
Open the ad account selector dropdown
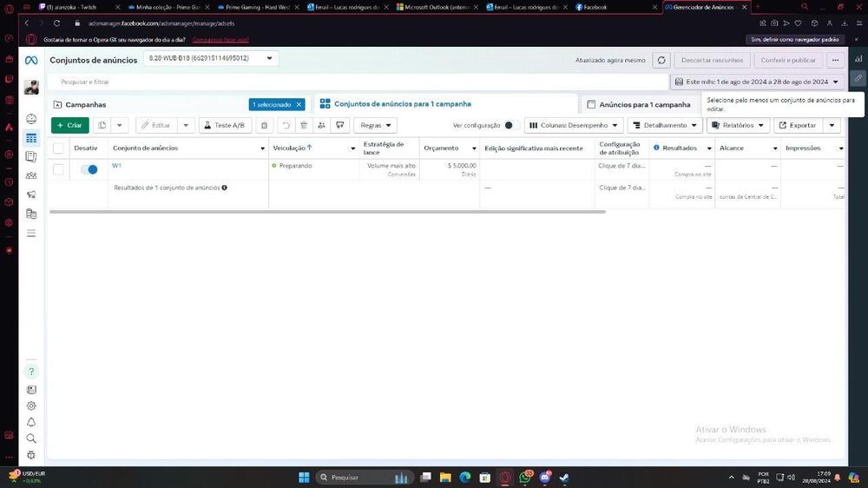[x=210, y=59]
